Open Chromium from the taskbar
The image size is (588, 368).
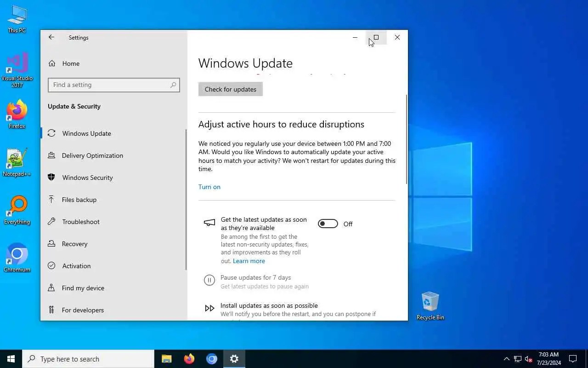point(212,359)
